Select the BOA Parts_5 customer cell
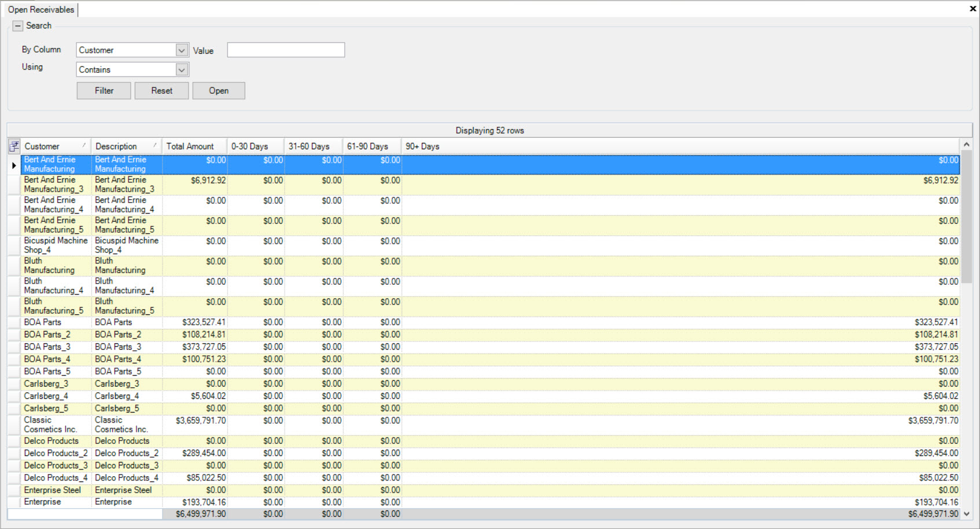The image size is (980, 529). 56,372
